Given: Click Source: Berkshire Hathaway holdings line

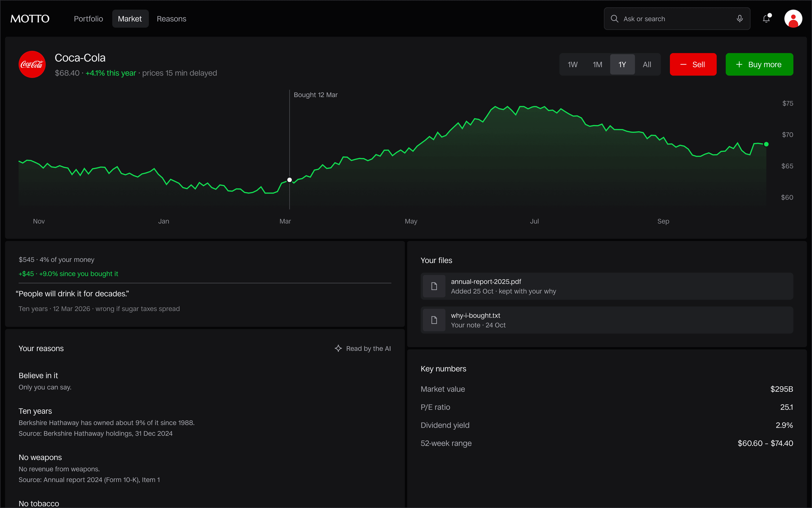Looking at the screenshot, I should (96, 433).
